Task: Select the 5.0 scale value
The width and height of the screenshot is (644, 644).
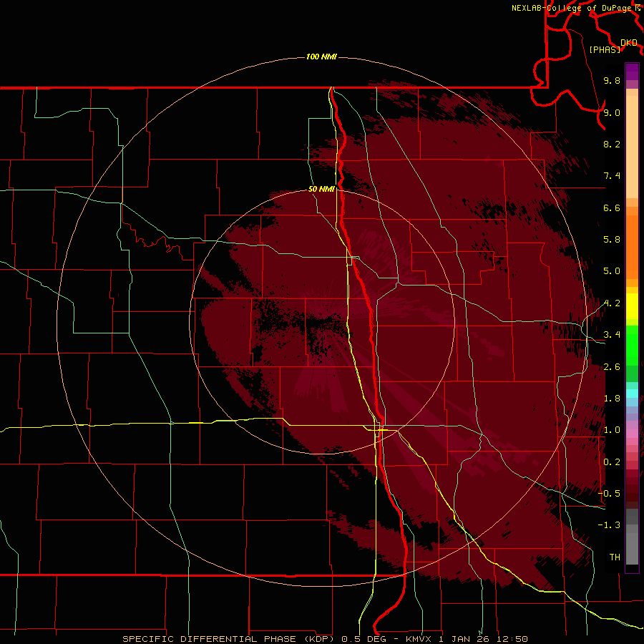Action: 612,271
